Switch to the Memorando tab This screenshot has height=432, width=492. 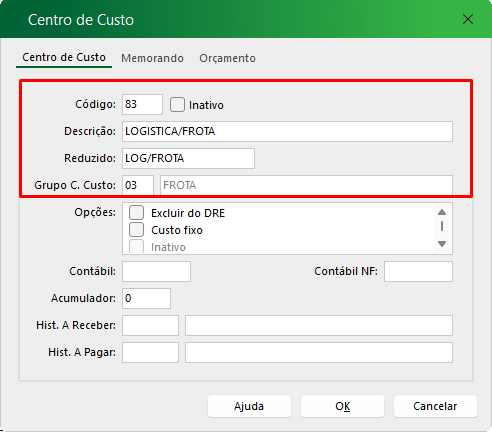click(x=152, y=58)
